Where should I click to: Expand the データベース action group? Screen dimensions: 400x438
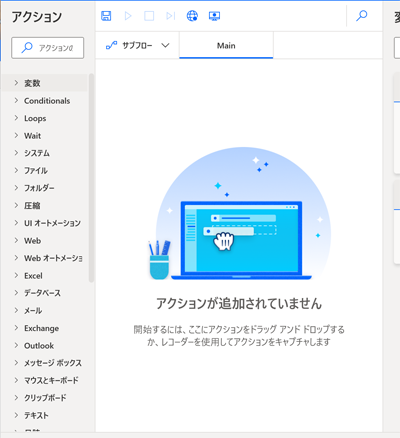pyautogui.click(x=45, y=293)
